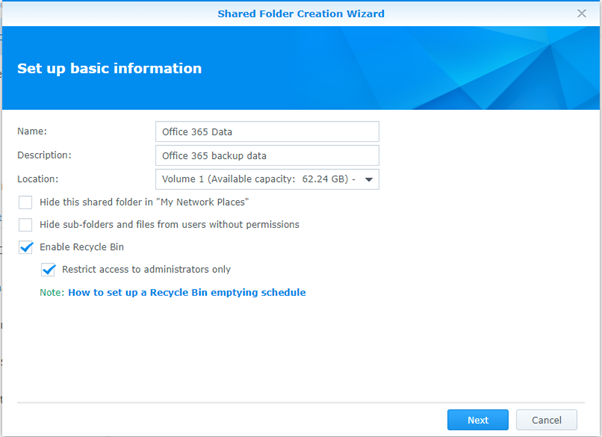602x437 pixels.
Task: Cancel the shared folder creation
Action: (x=546, y=419)
